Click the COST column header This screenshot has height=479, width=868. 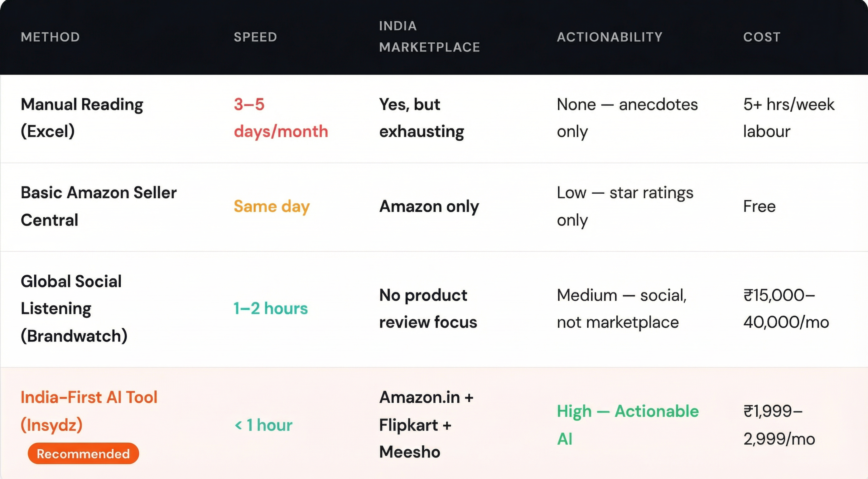(762, 37)
